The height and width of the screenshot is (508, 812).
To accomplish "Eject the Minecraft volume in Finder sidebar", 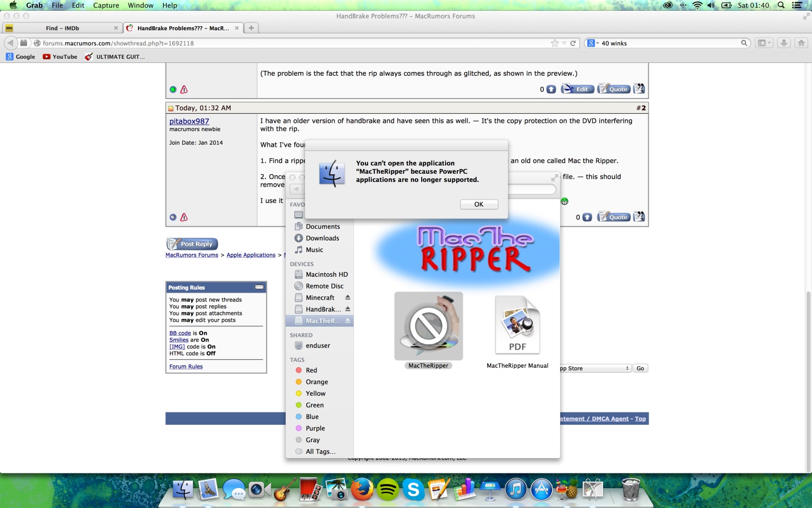I will (x=348, y=298).
